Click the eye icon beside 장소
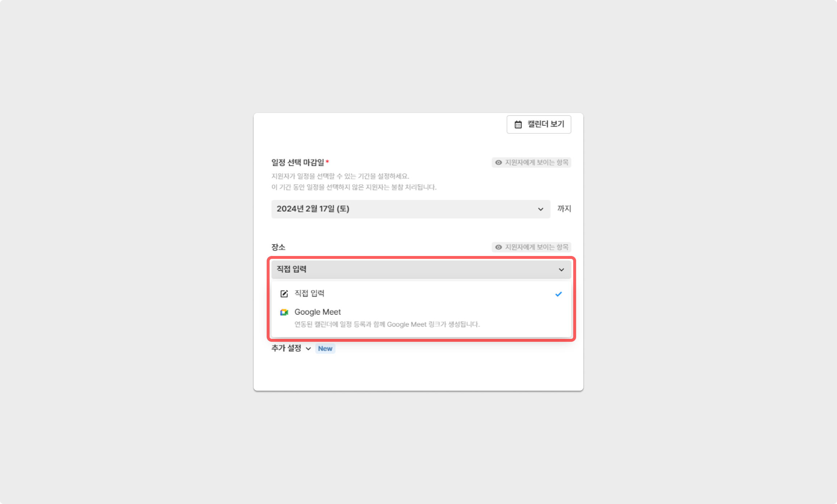The image size is (837, 504). tap(499, 247)
